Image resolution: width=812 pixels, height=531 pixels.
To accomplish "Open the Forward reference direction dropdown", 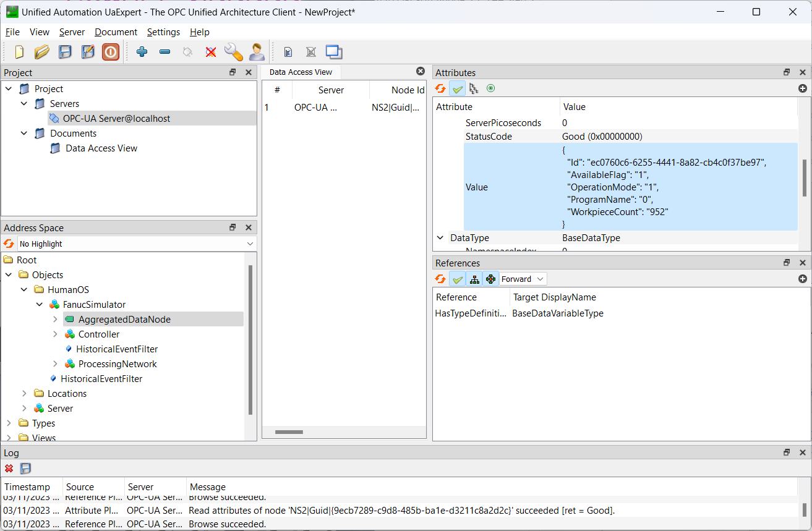I will (x=523, y=279).
